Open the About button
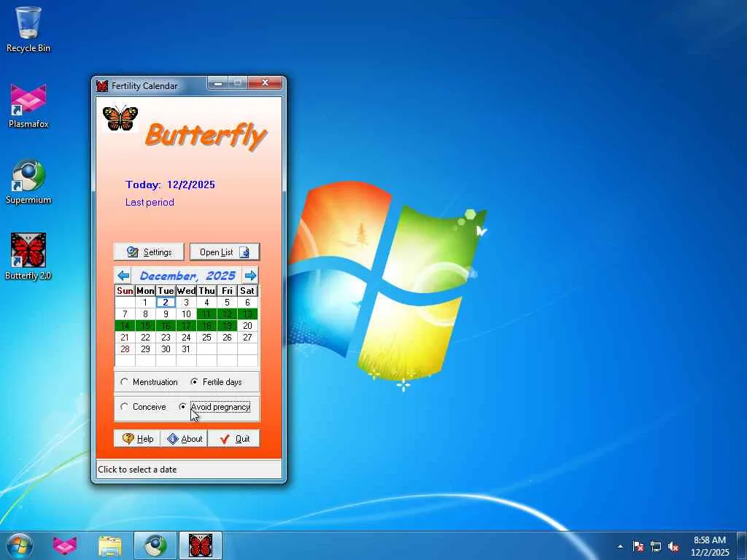The image size is (747, 560). pos(184,438)
